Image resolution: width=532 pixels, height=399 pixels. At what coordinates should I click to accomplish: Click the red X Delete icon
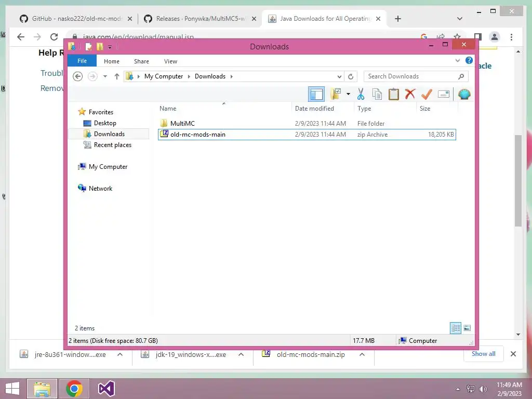410,94
